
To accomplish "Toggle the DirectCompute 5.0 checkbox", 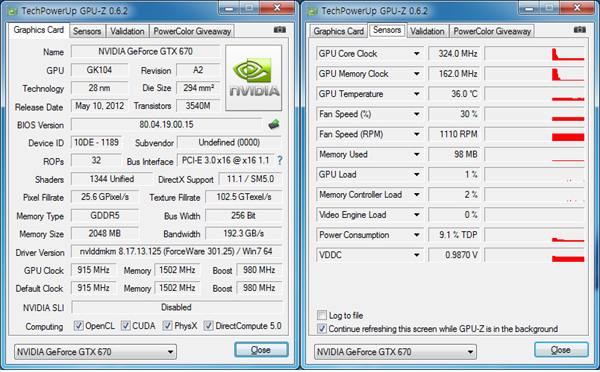I will (x=209, y=326).
